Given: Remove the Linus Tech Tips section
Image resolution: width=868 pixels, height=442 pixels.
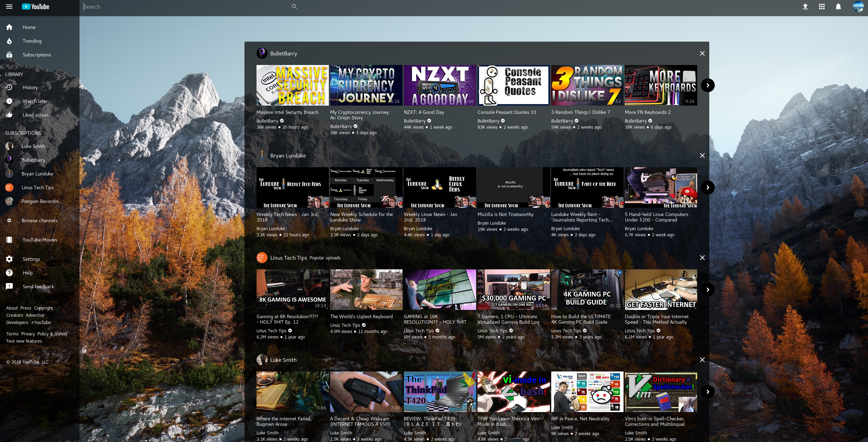Looking at the screenshot, I should (x=702, y=258).
